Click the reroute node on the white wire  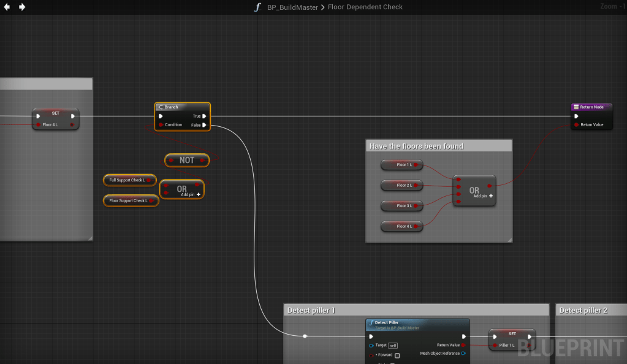click(305, 336)
